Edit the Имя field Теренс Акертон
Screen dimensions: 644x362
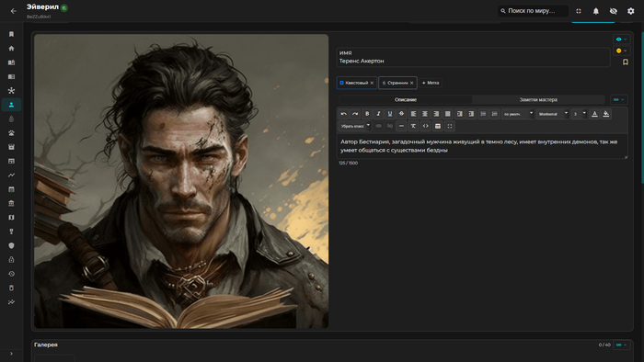(473, 57)
